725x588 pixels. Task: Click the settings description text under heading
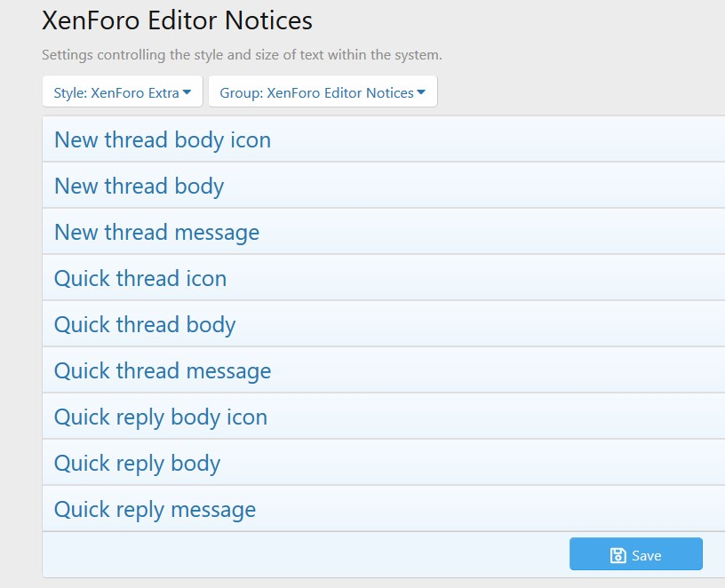(242, 55)
